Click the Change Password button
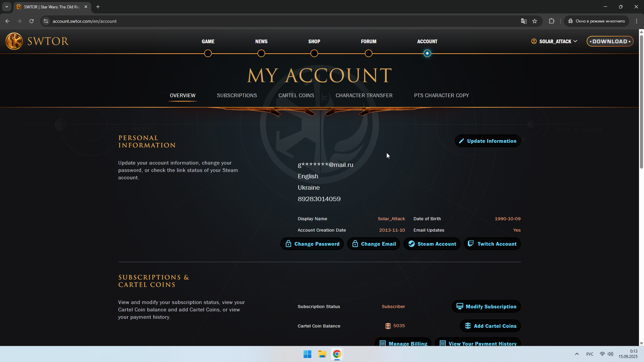644x362 pixels. 312,244
